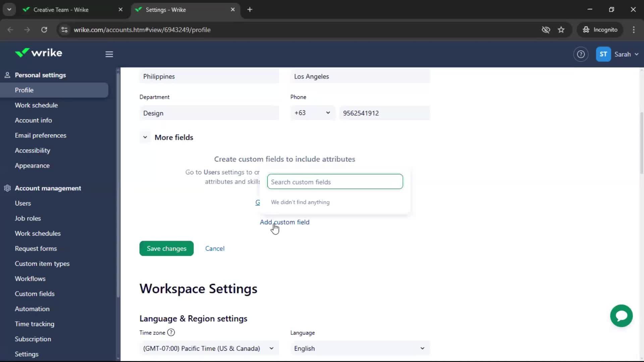Screen dimensions: 644x362
Task: Click the eye-crossed tracking protection icon
Action: [x=546, y=30]
